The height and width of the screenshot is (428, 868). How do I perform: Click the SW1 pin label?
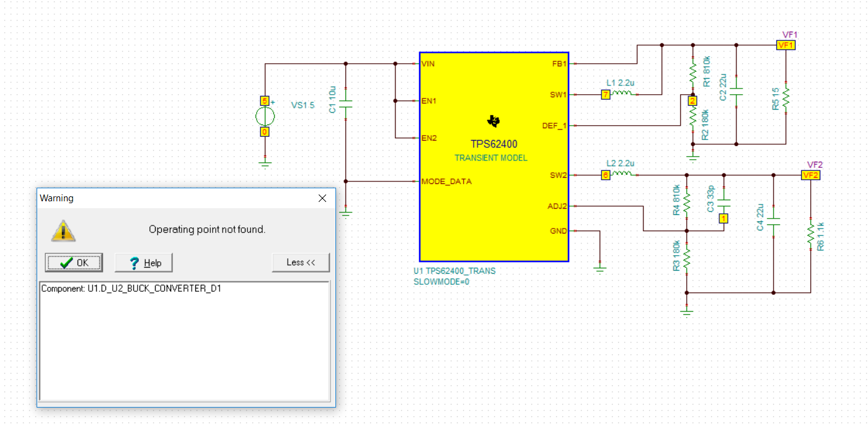558,95
